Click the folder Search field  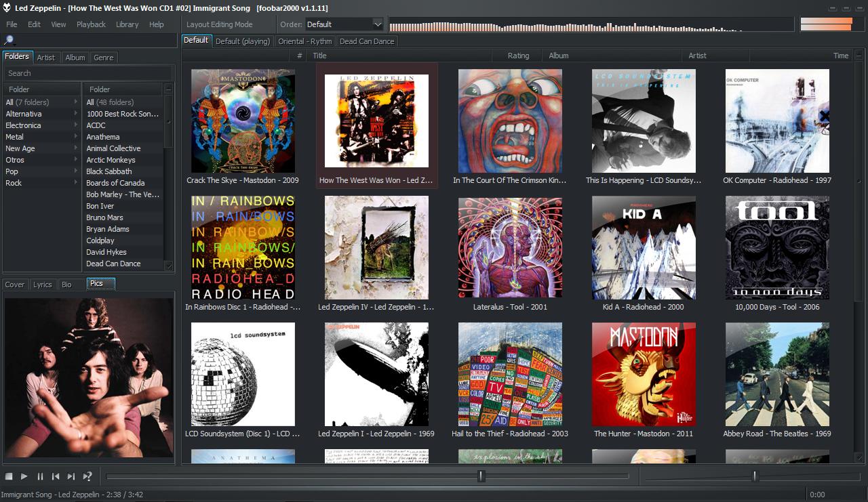[x=88, y=73]
